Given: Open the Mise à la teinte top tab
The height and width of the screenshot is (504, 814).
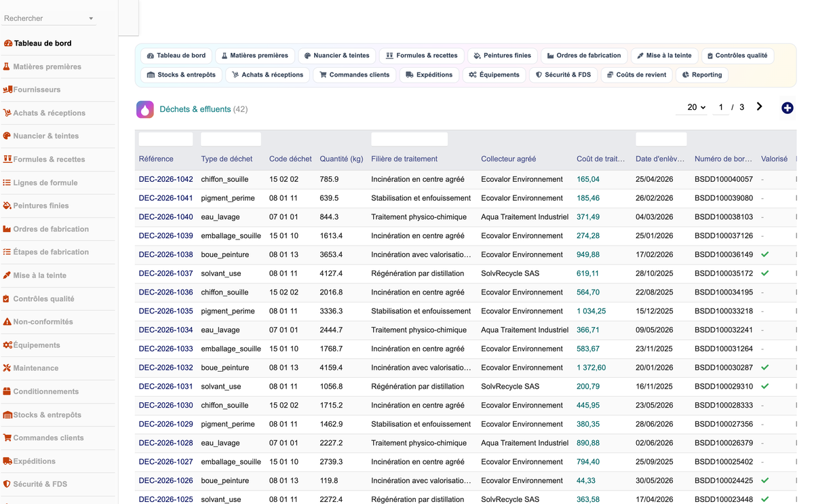Looking at the screenshot, I should pos(665,56).
